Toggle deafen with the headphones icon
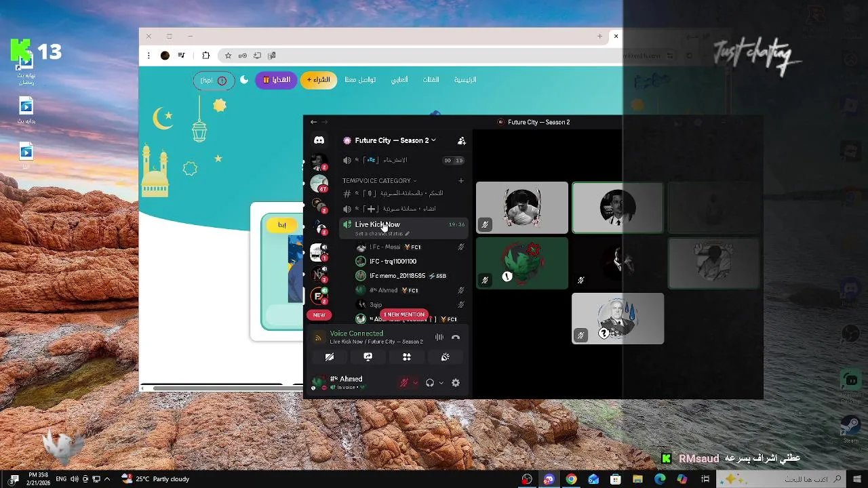Image resolution: width=868 pixels, height=488 pixels. tap(430, 383)
